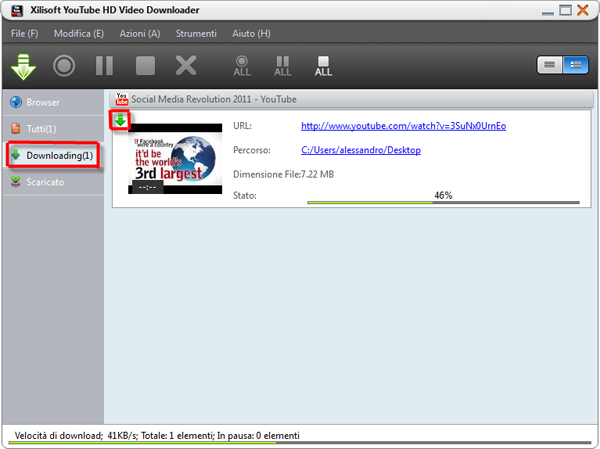Open the C:/Users/alessandro/Desktop path link
Viewport: 600px width, 449px height.
[x=361, y=150]
